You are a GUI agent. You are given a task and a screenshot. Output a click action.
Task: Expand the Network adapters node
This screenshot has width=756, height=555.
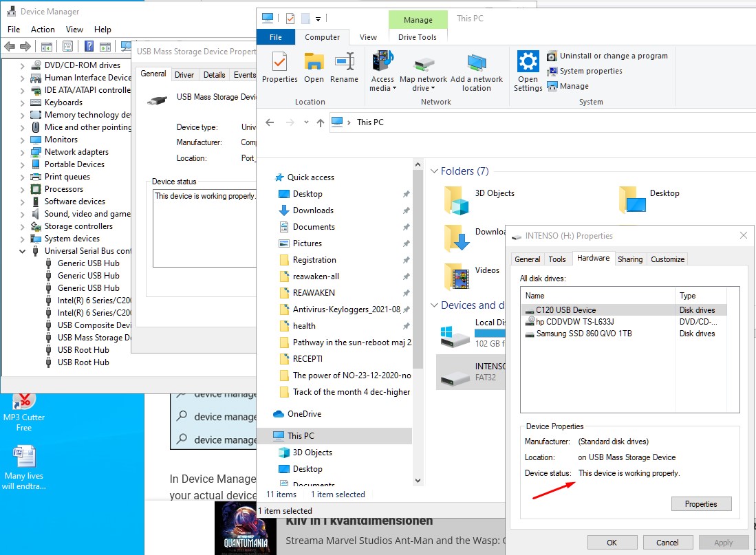pos(22,153)
